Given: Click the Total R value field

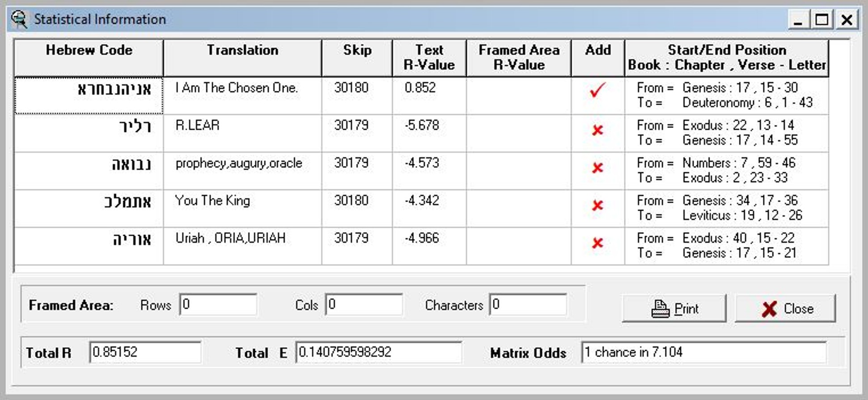Looking at the screenshot, I should tap(145, 352).
